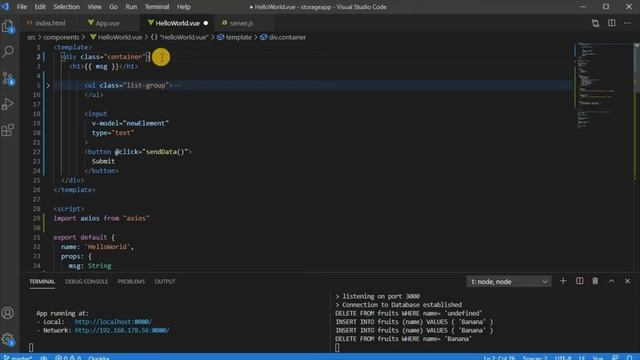Image resolution: width=640 pixels, height=360 pixels.
Task: Click the notifications bell in status bar
Action: 629,357
